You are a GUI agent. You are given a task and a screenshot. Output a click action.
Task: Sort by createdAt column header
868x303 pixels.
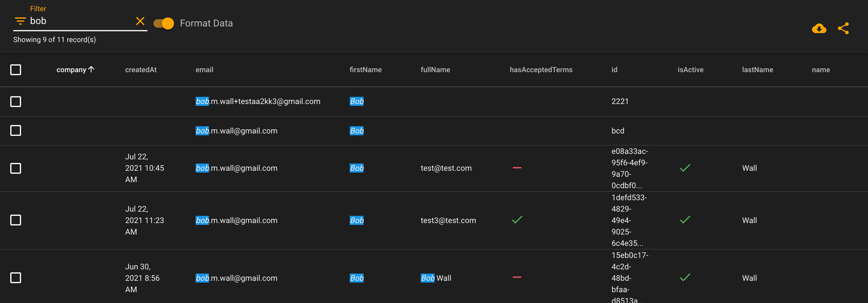[x=141, y=70]
